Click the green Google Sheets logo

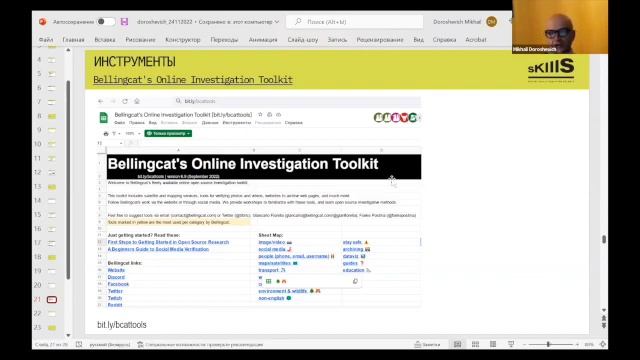pyautogui.click(x=104, y=118)
